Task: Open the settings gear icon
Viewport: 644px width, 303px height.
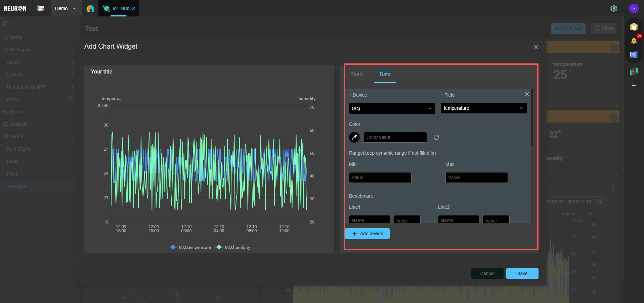Action: coord(613,8)
